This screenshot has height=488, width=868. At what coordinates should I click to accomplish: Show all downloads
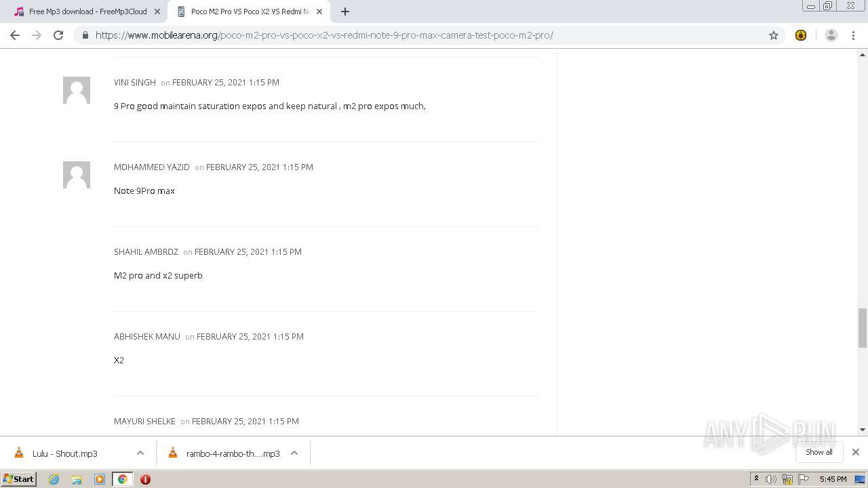(818, 452)
